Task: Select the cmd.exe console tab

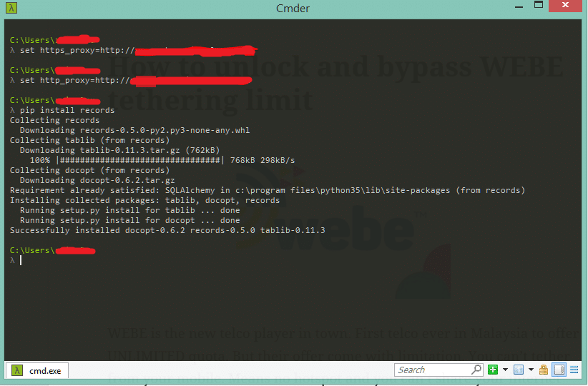Action: [36, 371]
